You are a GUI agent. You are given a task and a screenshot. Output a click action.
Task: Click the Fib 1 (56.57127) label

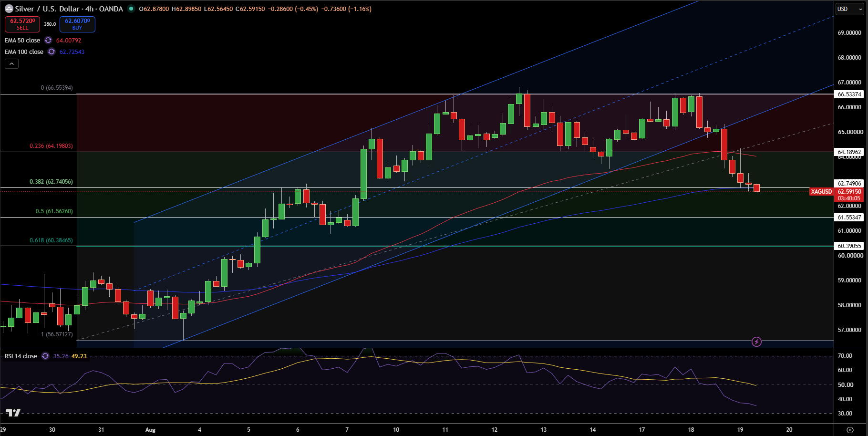click(57, 334)
